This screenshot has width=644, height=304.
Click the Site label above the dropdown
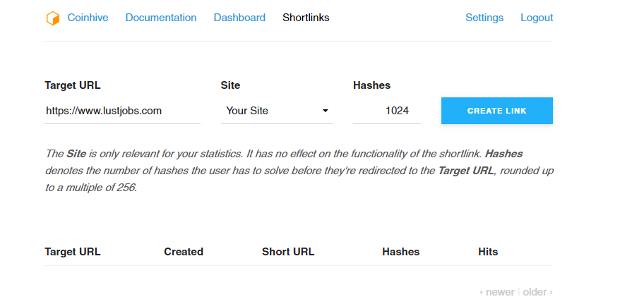(x=231, y=85)
